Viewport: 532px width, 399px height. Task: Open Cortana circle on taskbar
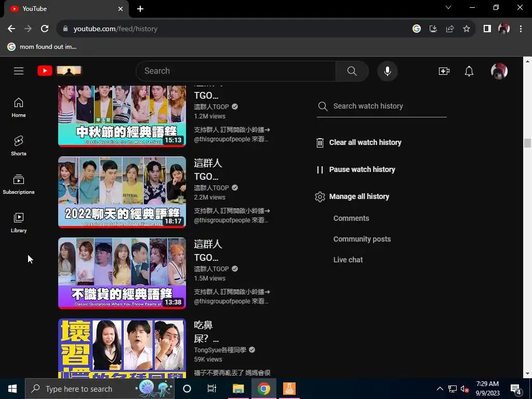187,389
